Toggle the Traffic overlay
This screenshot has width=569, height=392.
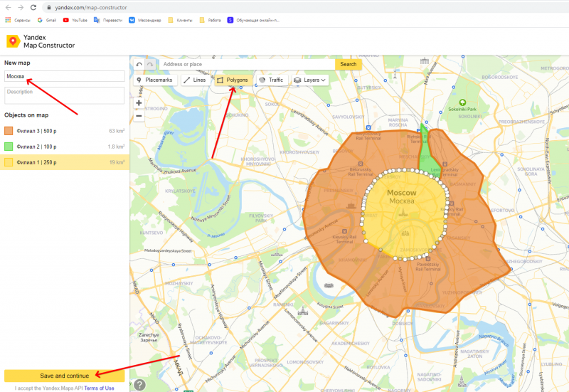(271, 80)
